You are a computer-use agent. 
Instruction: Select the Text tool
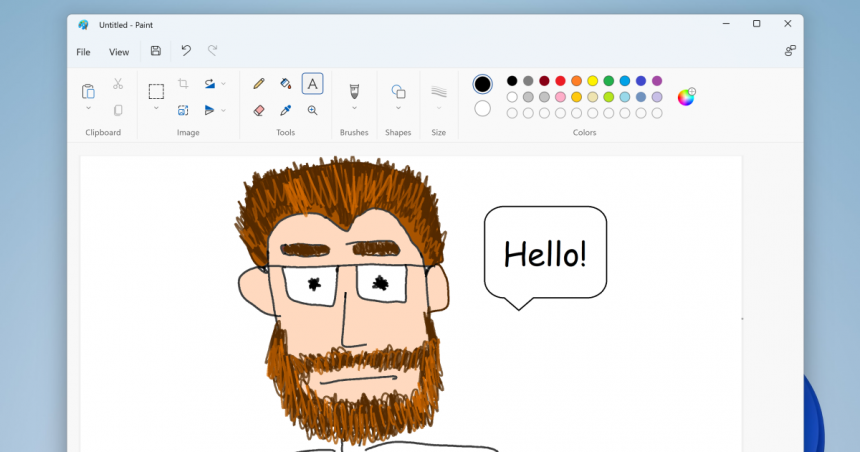point(312,83)
